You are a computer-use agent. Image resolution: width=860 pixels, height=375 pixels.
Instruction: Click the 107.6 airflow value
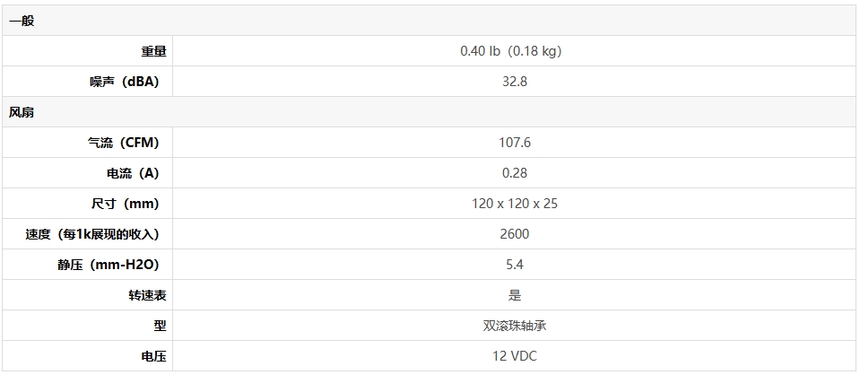click(514, 143)
